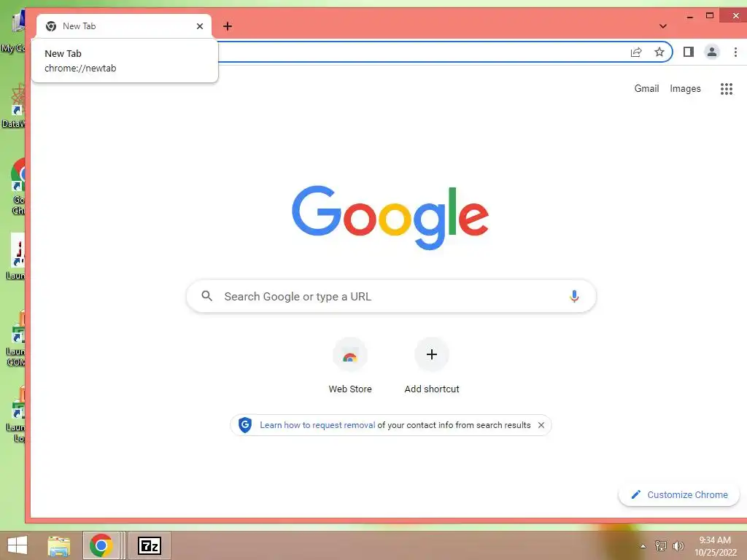Click the Google logo

(x=390, y=217)
